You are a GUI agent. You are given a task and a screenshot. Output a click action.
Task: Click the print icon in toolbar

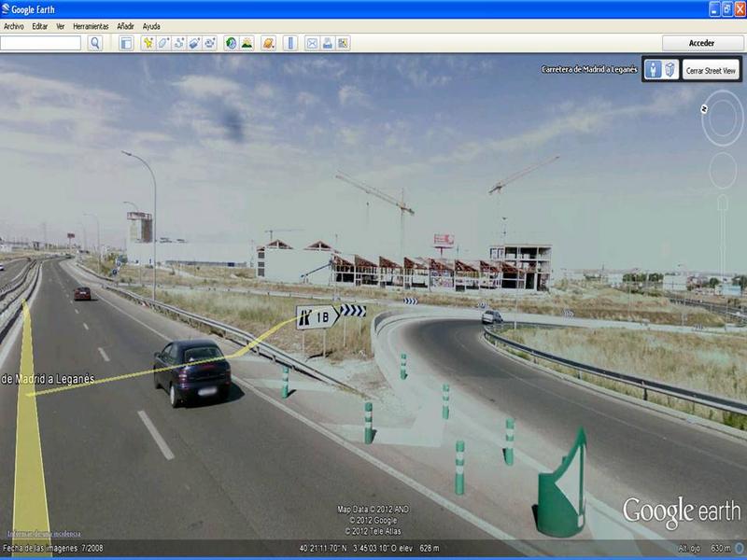tap(327, 43)
